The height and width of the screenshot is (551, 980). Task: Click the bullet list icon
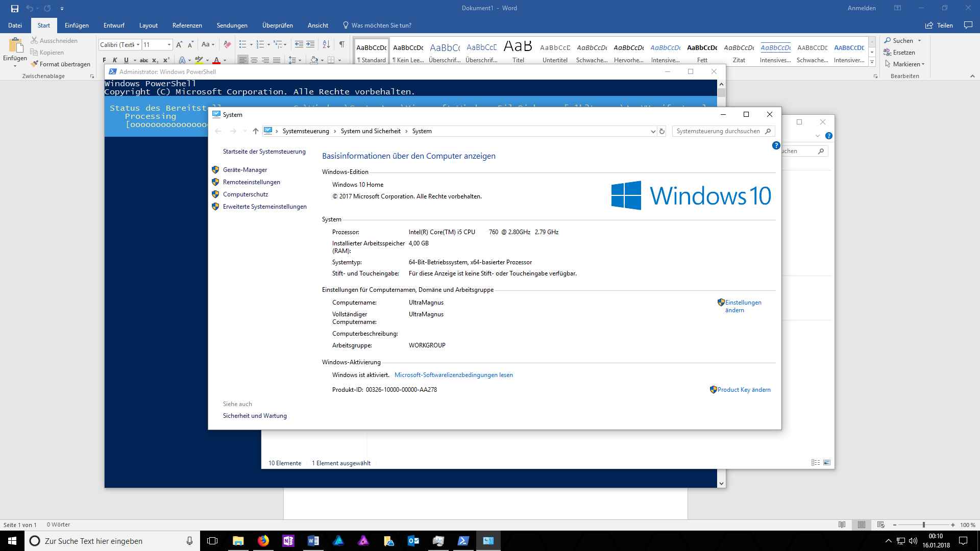click(x=242, y=44)
